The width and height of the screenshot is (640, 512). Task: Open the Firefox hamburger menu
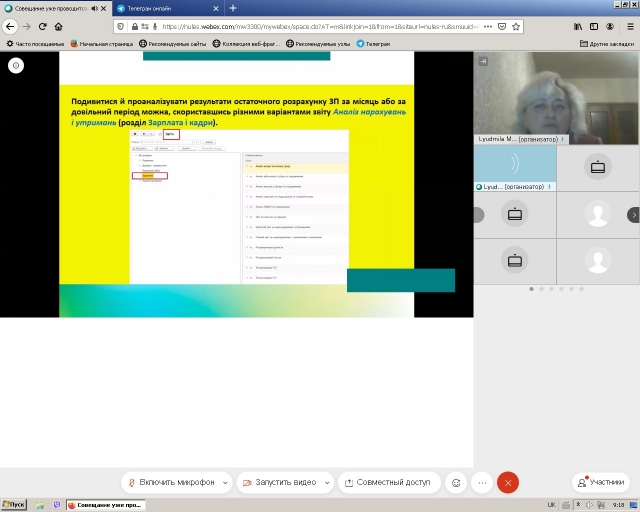coord(630,27)
